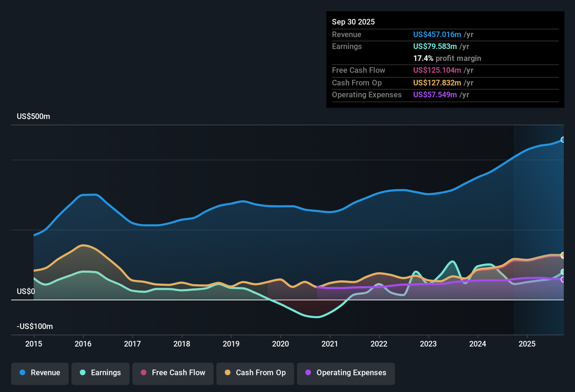Toggle the Revenue series visibility
Screen dimensions: 575x392
tap(40, 373)
